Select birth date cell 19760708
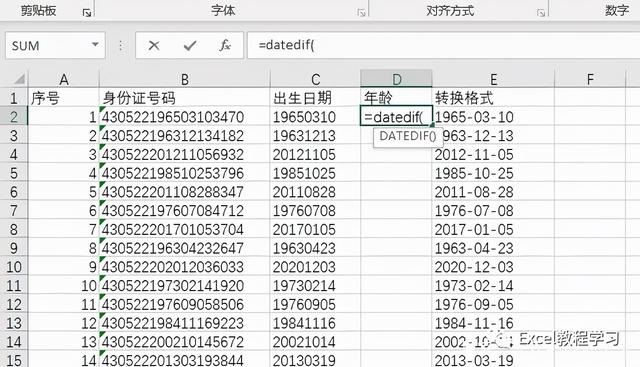 [315, 211]
